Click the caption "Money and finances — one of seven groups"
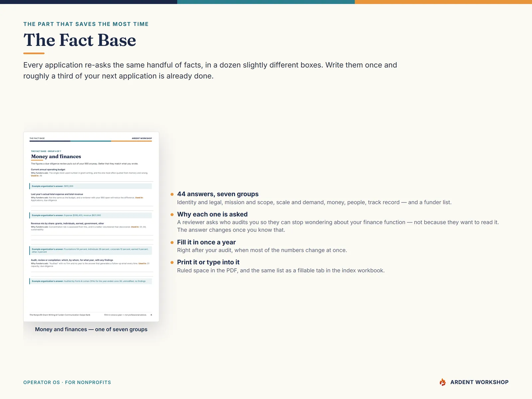This screenshot has width=532, height=399. (91, 329)
